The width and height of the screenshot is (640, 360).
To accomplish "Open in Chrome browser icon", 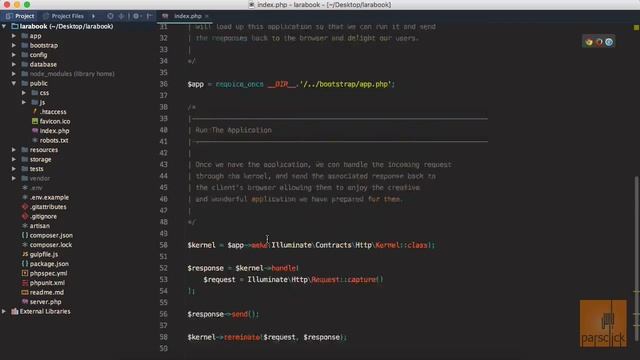I will pyautogui.click(x=589, y=42).
